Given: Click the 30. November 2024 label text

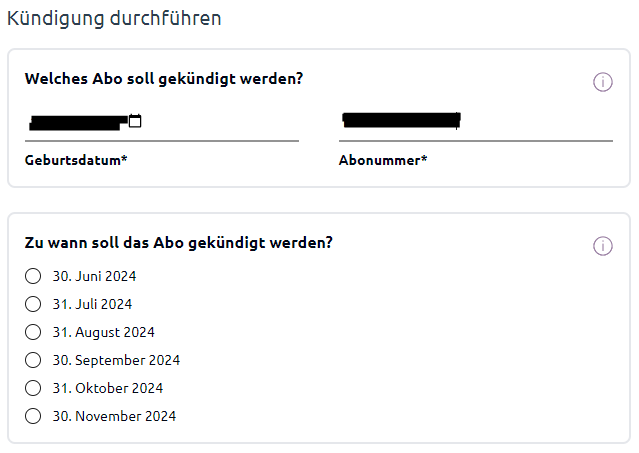Looking at the screenshot, I should [114, 416].
